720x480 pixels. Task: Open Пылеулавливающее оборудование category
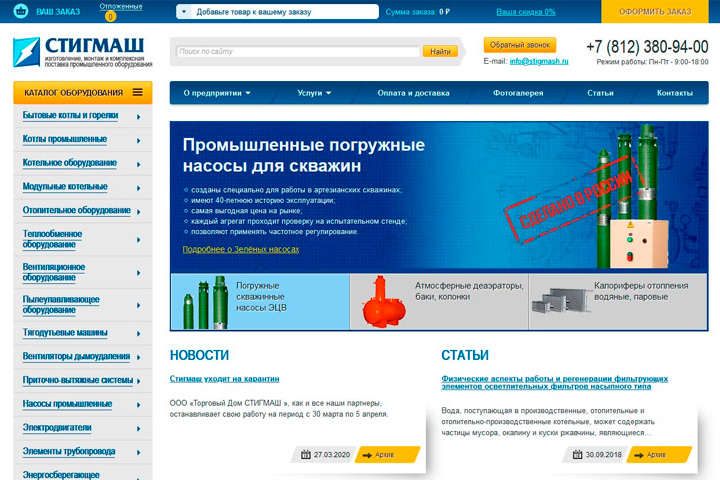61,305
